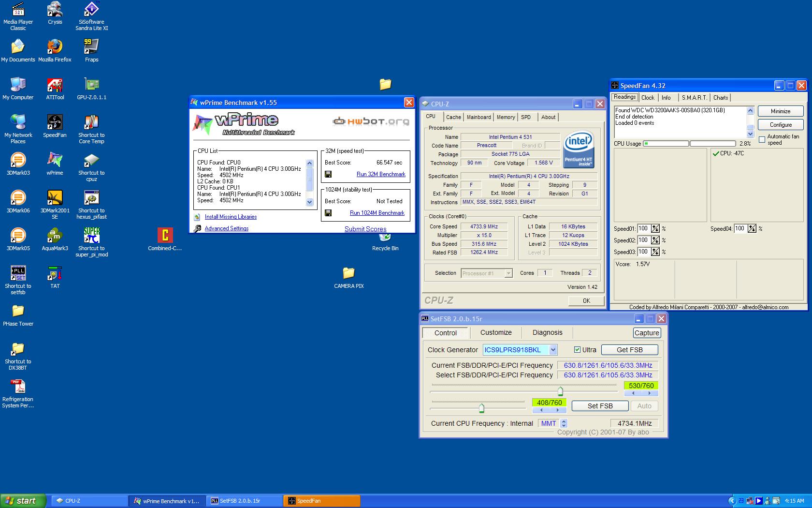Click Run 32M Benchmark link
Screen dimensions: 812x508
click(381, 174)
